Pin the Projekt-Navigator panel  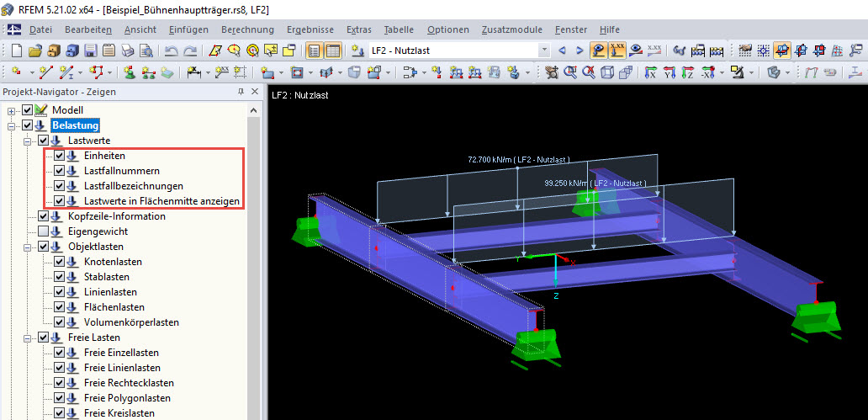tap(241, 92)
